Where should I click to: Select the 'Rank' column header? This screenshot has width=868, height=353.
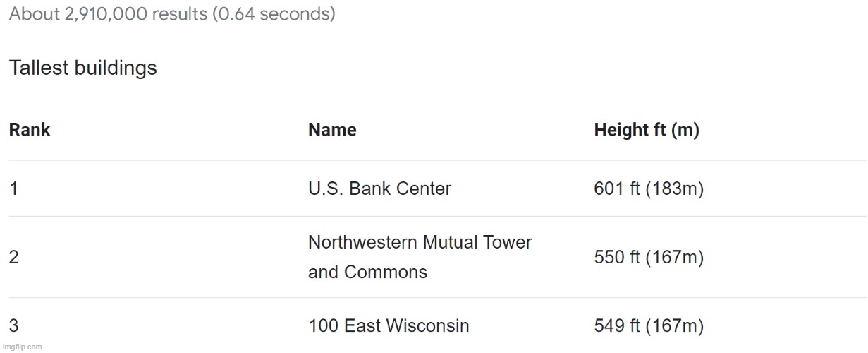30,131
